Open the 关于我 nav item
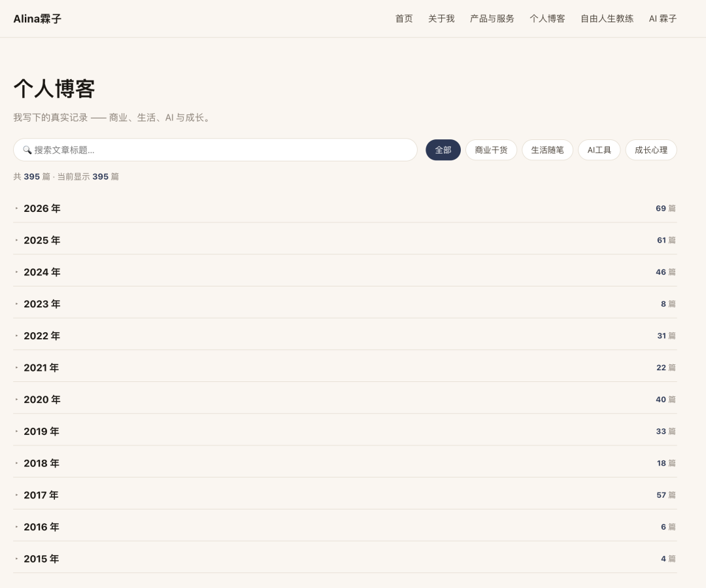Screen dimensions: 706x588 coord(441,18)
